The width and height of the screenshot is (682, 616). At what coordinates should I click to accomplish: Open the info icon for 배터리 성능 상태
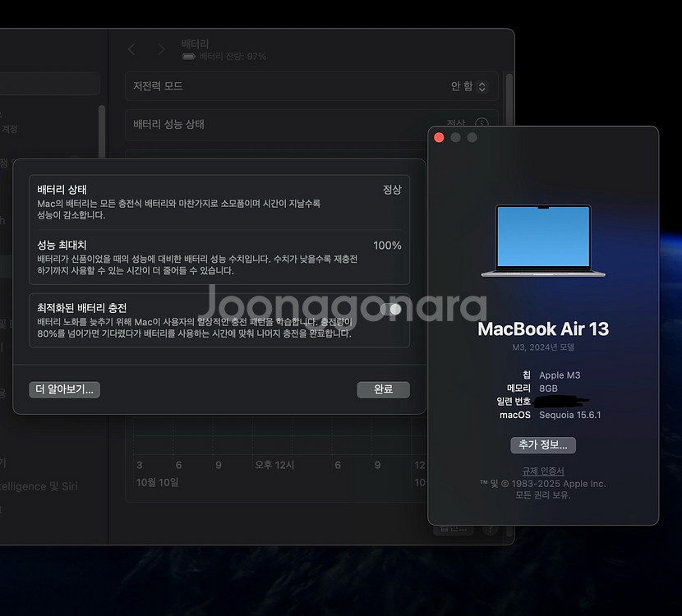482,124
